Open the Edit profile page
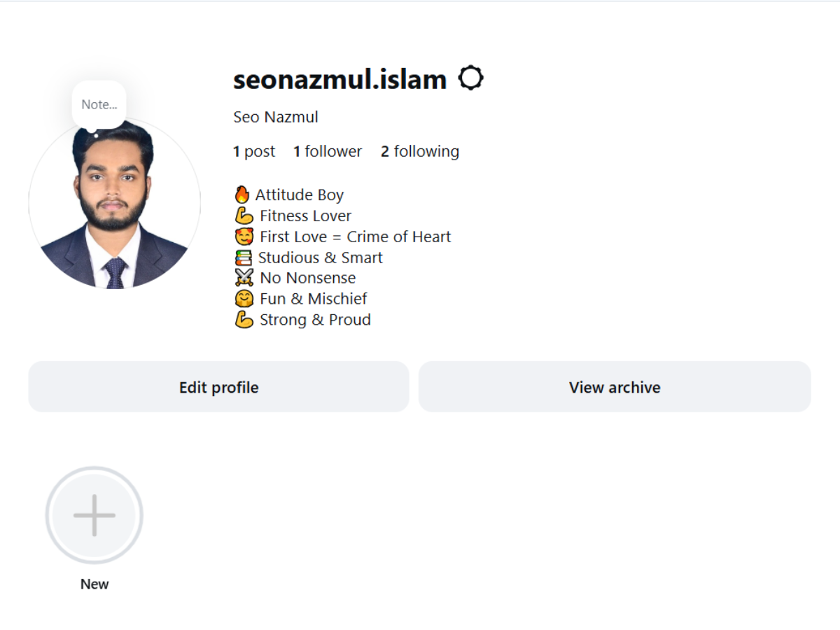Screen dimensions: 840x630 [218, 386]
